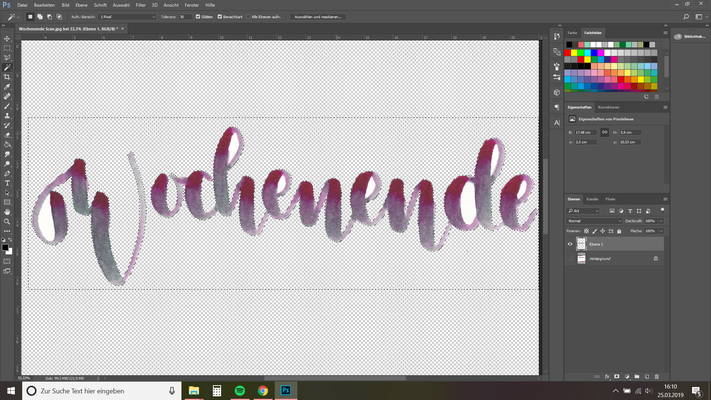Click the link width and height icon
The height and width of the screenshot is (400, 711).
pyautogui.click(x=605, y=132)
